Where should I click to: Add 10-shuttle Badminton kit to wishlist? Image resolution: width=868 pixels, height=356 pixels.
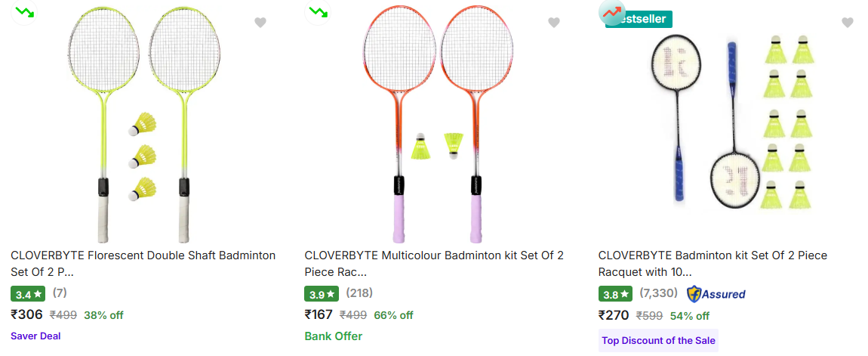(x=848, y=23)
